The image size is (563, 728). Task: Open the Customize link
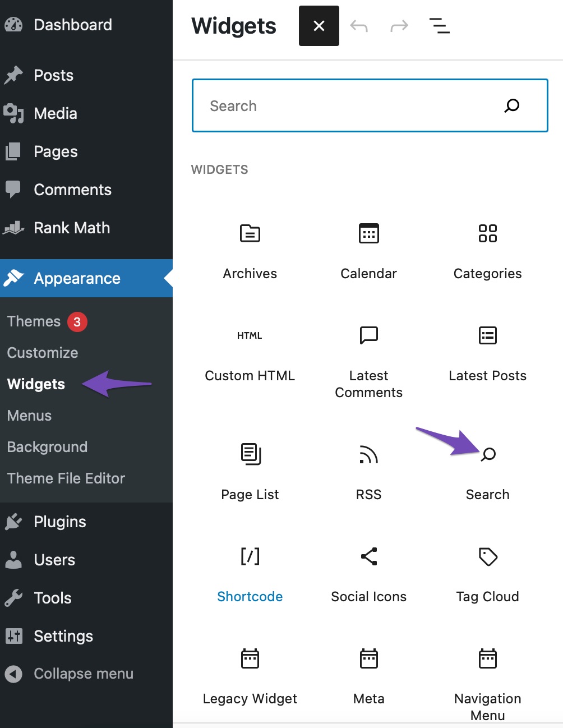pos(43,353)
